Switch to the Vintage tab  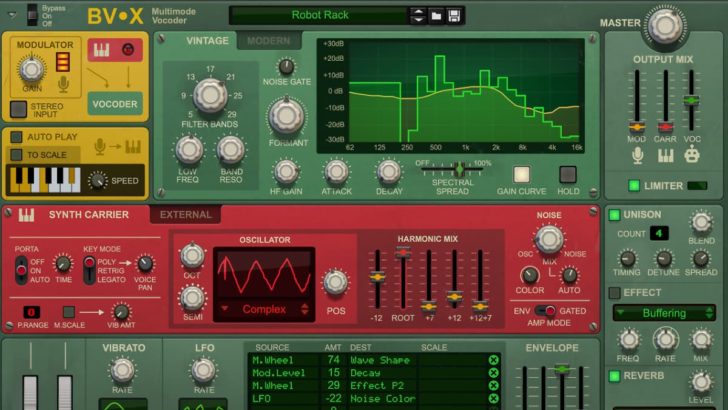coord(207,41)
